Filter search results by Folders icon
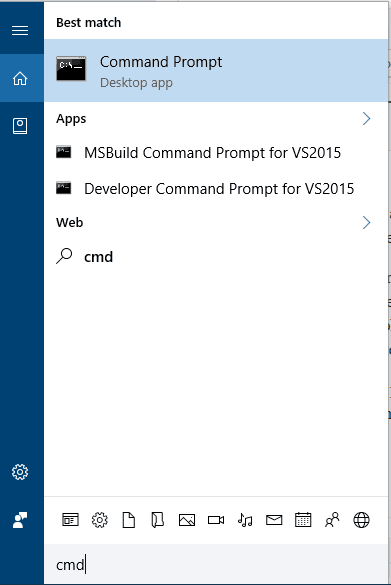Screen dimensions: 391x585 coord(158,520)
